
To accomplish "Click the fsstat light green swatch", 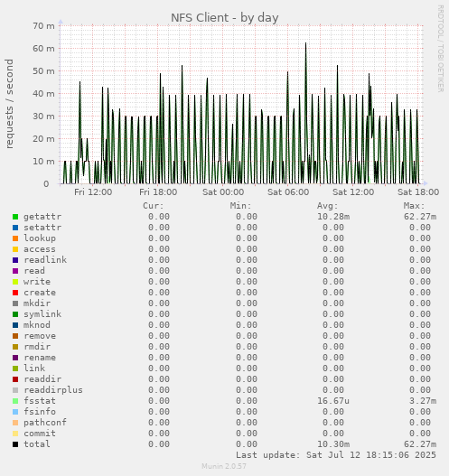I will (x=15, y=401).
